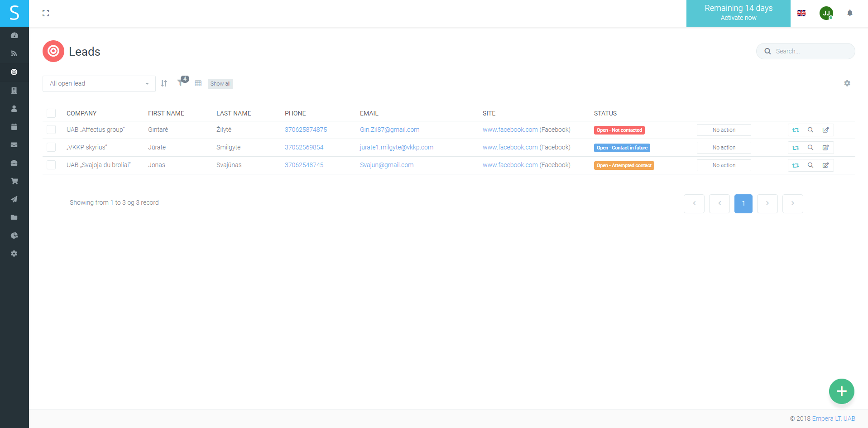Open the settings gear icon in sidebar
The width and height of the screenshot is (868, 428).
click(14, 254)
